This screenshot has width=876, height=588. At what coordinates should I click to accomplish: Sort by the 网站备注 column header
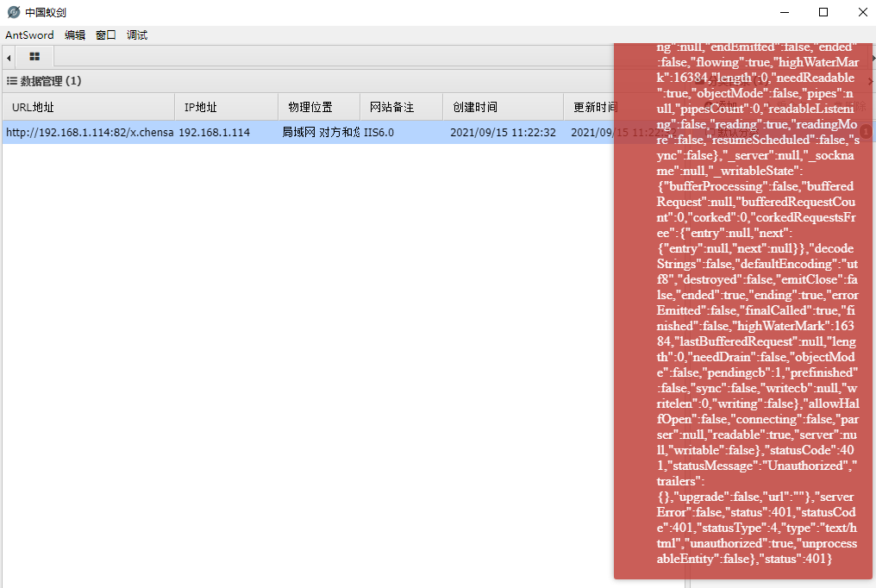pos(401,107)
